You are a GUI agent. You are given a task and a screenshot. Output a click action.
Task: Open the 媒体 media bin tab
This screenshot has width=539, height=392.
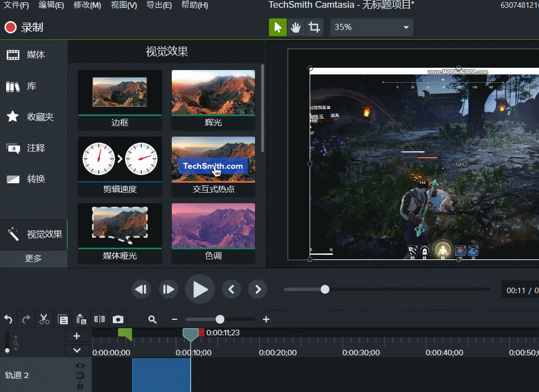coord(34,54)
